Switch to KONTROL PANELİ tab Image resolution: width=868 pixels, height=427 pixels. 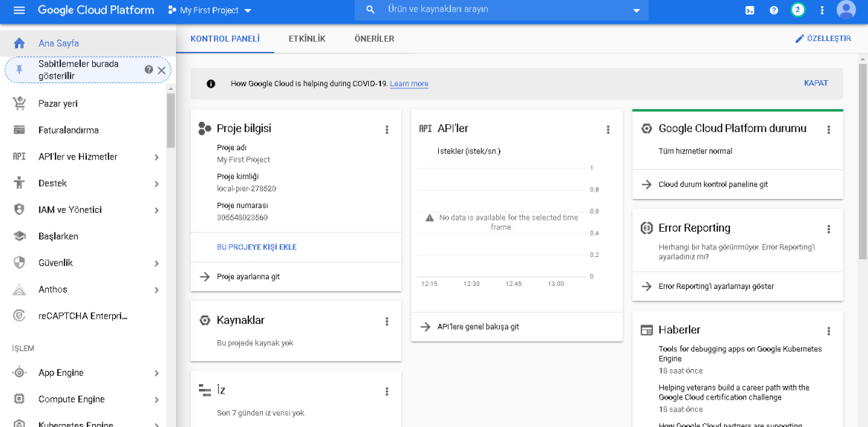pos(225,39)
